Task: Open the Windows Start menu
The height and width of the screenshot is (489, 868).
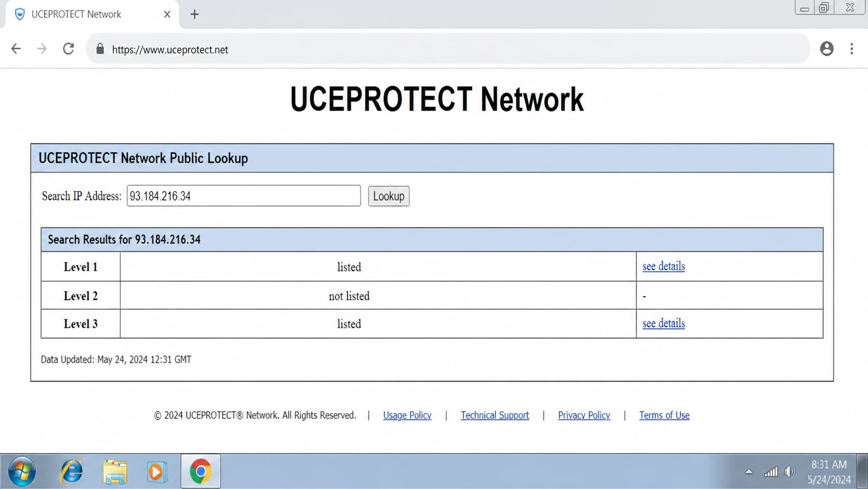Action: click(22, 471)
